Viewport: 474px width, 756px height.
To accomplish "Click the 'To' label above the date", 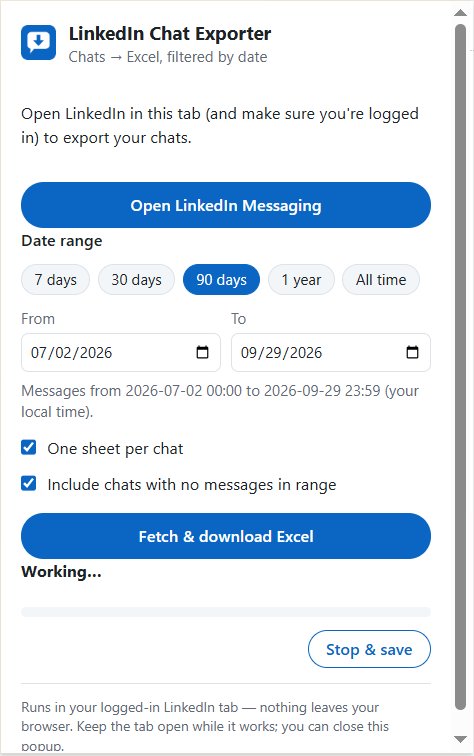I will pyautogui.click(x=238, y=319).
